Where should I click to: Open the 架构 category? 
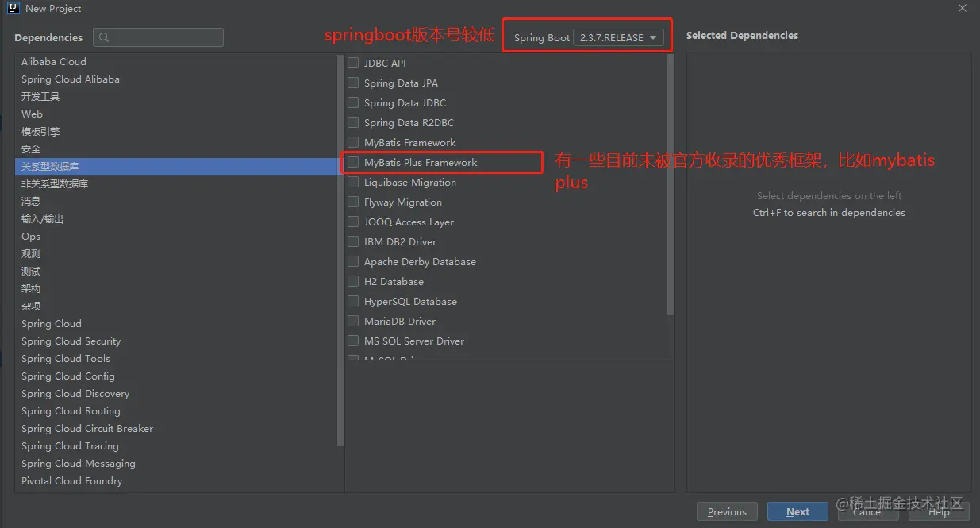click(176, 288)
